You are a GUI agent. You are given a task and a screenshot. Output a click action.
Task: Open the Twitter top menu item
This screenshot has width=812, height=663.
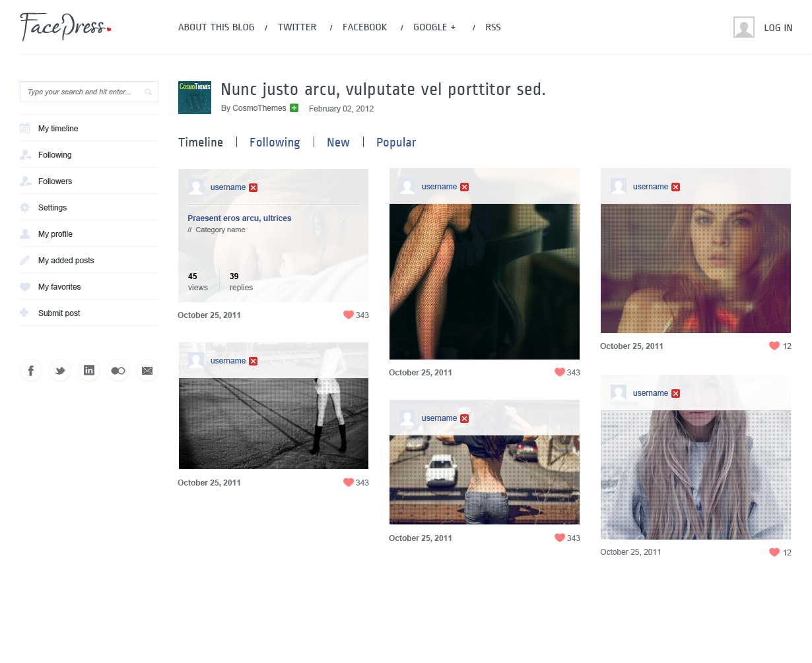click(x=297, y=27)
